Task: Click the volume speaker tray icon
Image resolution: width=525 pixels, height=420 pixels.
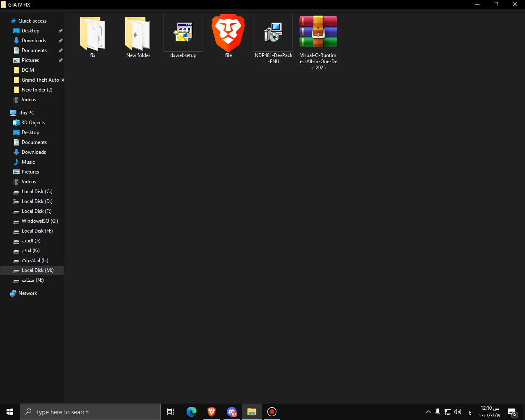Action: pos(458,412)
